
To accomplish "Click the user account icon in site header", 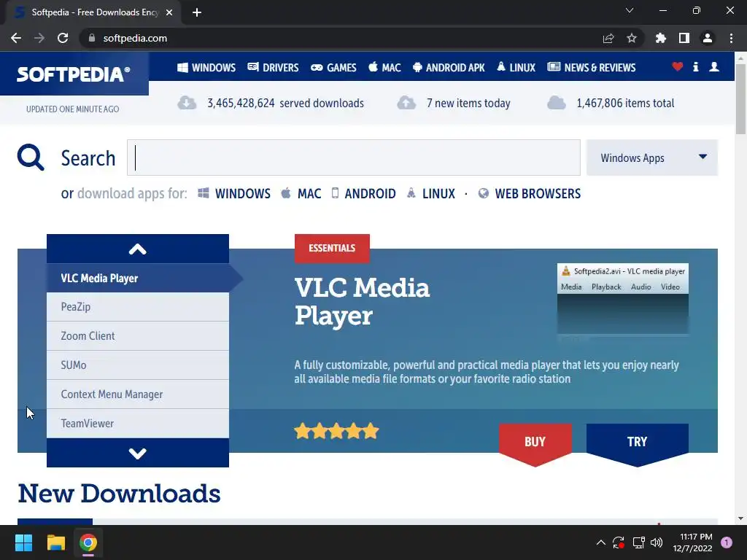I will [714, 66].
